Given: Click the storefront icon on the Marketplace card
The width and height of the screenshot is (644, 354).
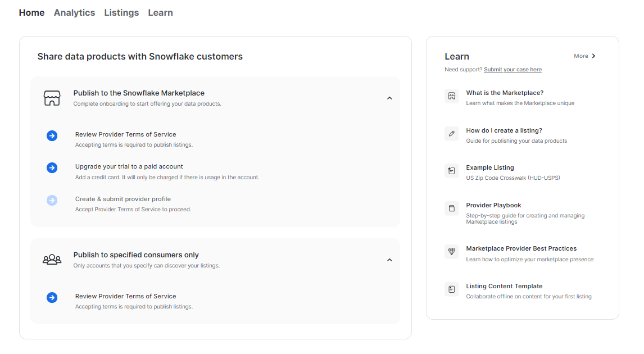Looking at the screenshot, I should point(52,97).
